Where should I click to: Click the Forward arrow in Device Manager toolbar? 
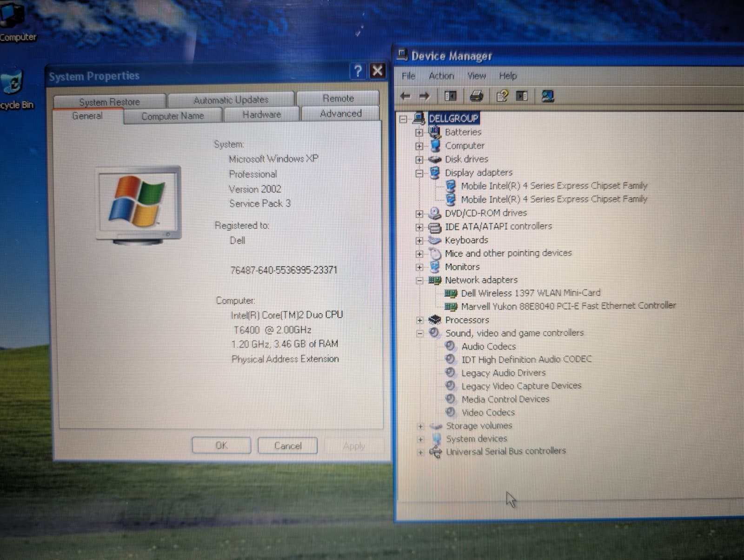click(424, 96)
